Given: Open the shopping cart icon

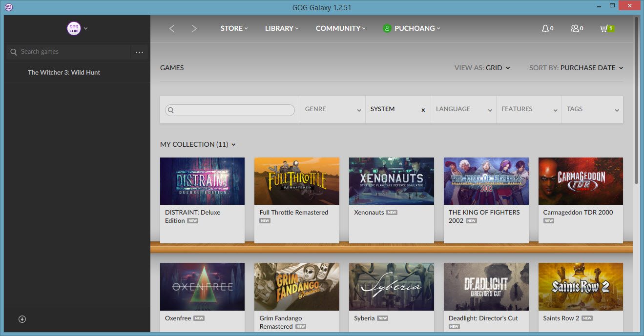Looking at the screenshot, I should point(604,28).
